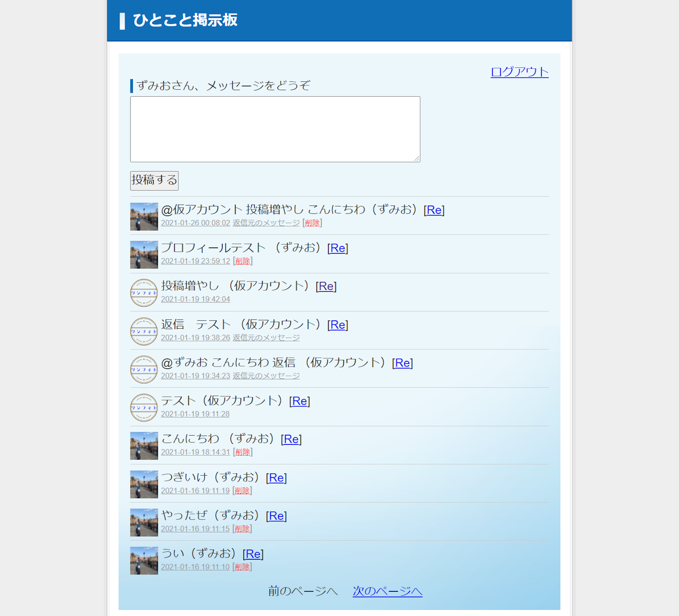Open ログアウト link

tap(519, 72)
